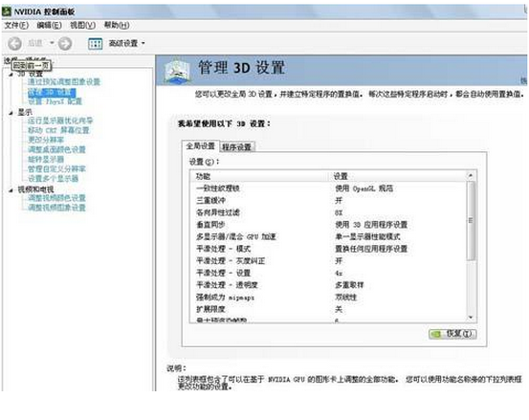The image size is (529, 420).
Task: Click the 功能 column header
Action: tap(260, 176)
